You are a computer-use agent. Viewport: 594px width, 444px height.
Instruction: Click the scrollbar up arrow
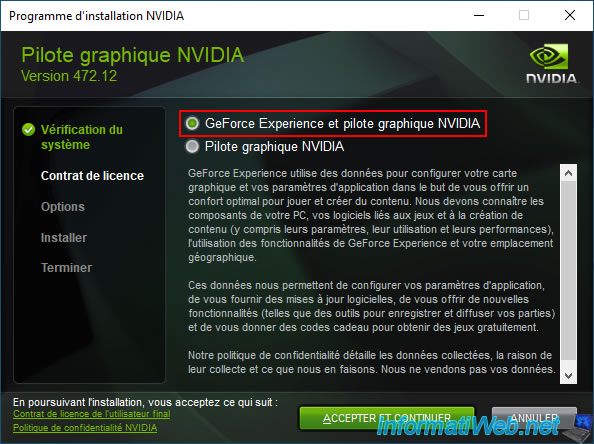[x=568, y=173]
